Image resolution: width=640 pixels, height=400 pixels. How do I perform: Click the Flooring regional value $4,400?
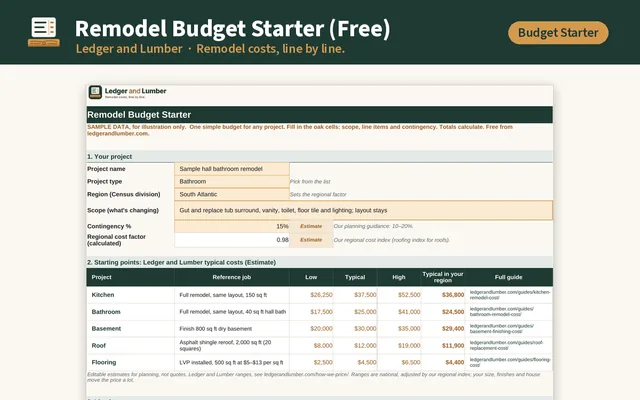(455, 362)
